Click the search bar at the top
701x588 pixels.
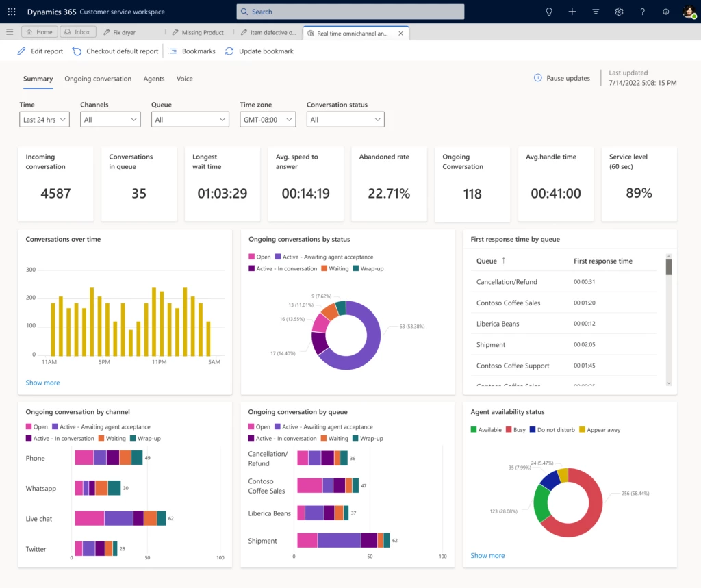tap(350, 11)
